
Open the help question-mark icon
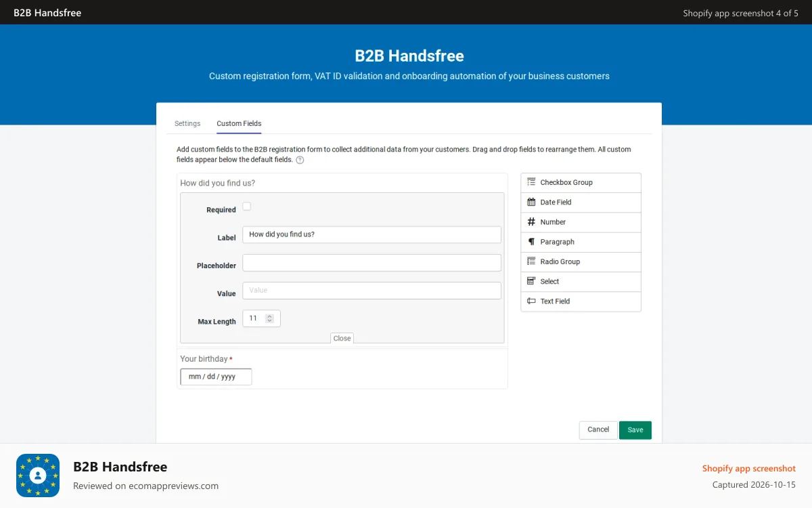pyautogui.click(x=300, y=160)
